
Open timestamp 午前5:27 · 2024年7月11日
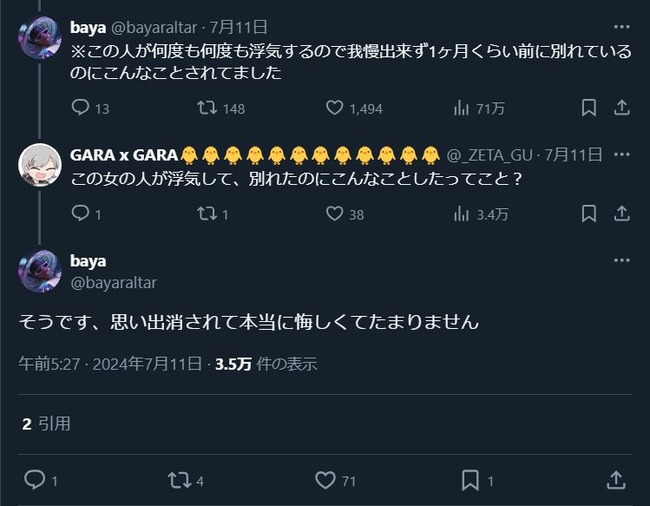pyautogui.click(x=108, y=364)
